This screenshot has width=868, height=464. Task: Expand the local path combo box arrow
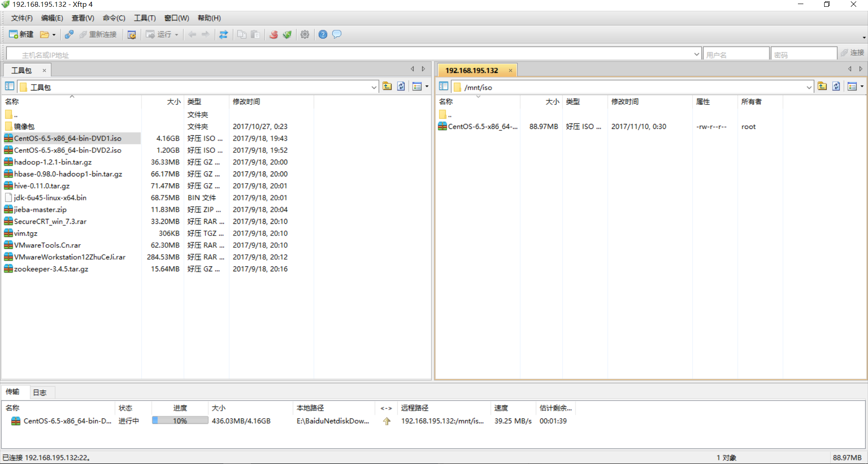tap(374, 87)
